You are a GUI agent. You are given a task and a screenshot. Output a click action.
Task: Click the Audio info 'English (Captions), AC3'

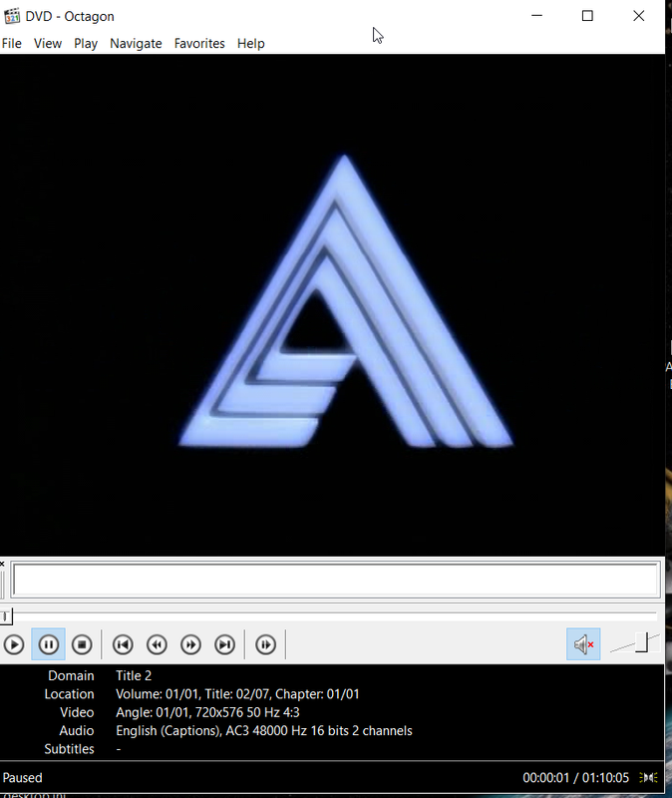click(264, 731)
